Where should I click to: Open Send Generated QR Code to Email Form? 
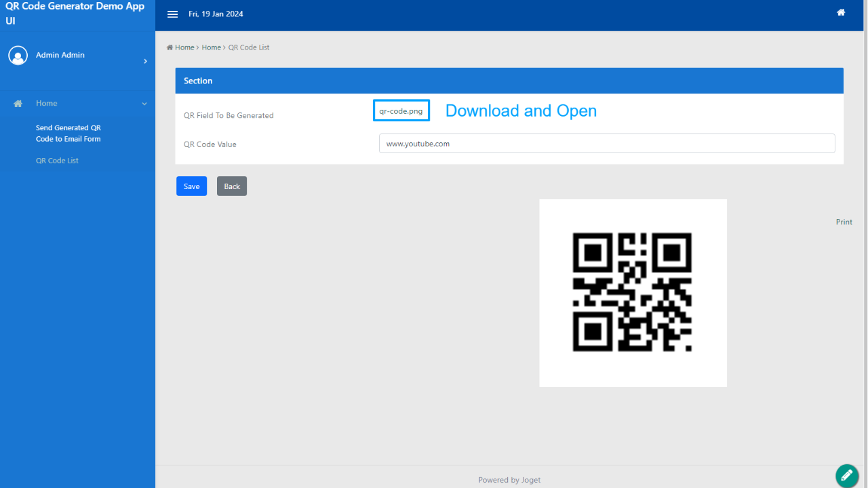click(68, 134)
